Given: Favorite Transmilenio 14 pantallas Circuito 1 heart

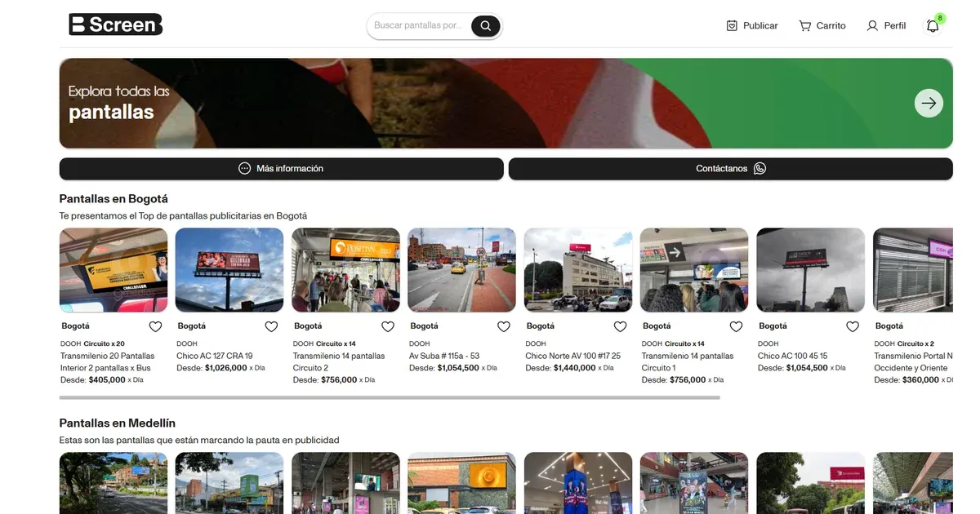Looking at the screenshot, I should [736, 326].
